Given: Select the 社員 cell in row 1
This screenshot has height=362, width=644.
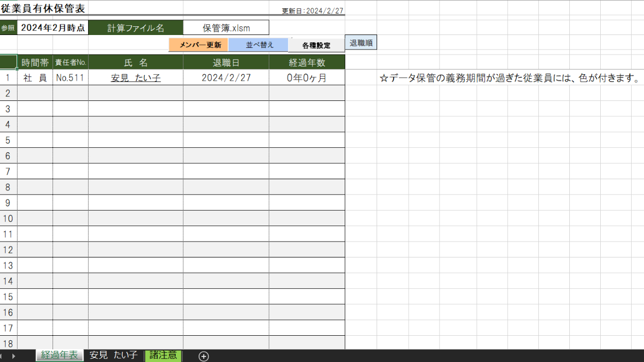Looking at the screenshot, I should tap(35, 78).
